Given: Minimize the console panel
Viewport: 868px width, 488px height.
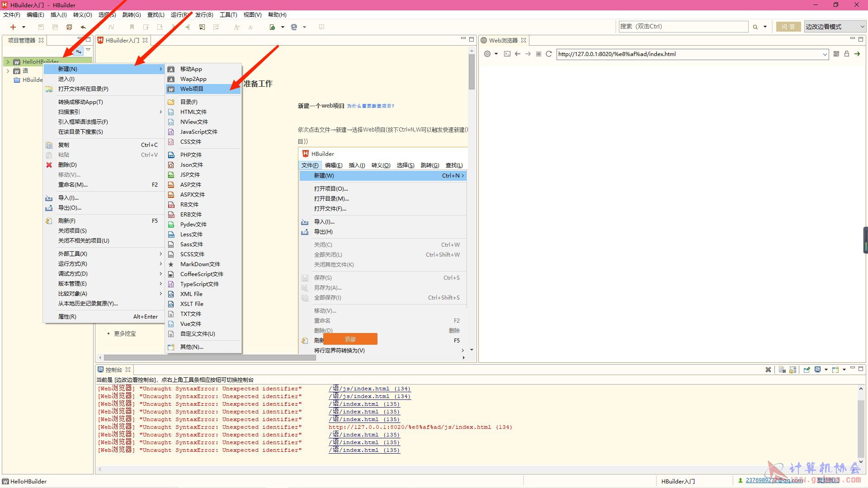Looking at the screenshot, I should pyautogui.click(x=853, y=368).
